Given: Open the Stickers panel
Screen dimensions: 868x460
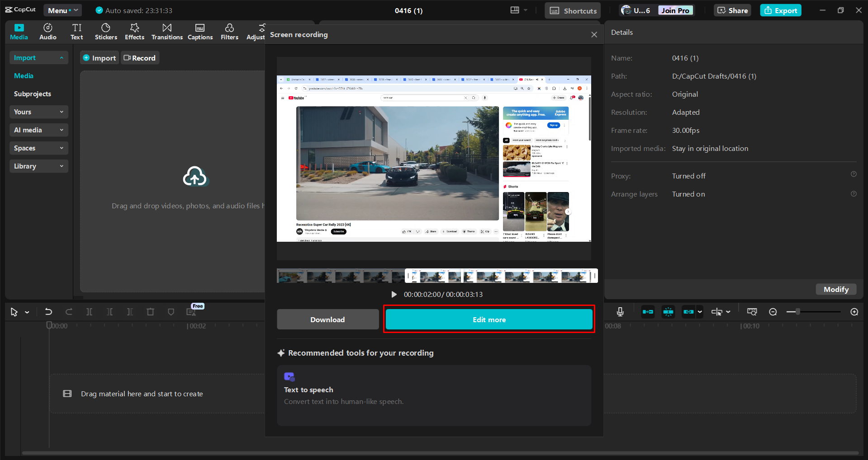Looking at the screenshot, I should coord(105,31).
